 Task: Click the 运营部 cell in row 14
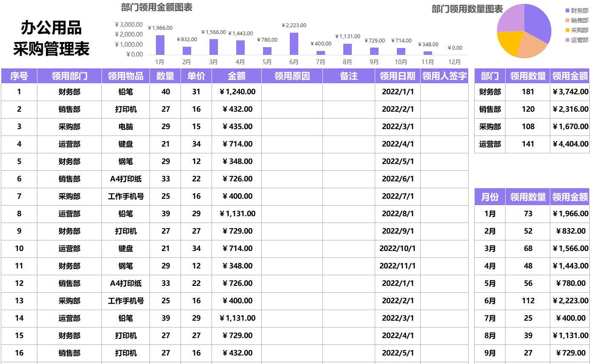[69, 318]
